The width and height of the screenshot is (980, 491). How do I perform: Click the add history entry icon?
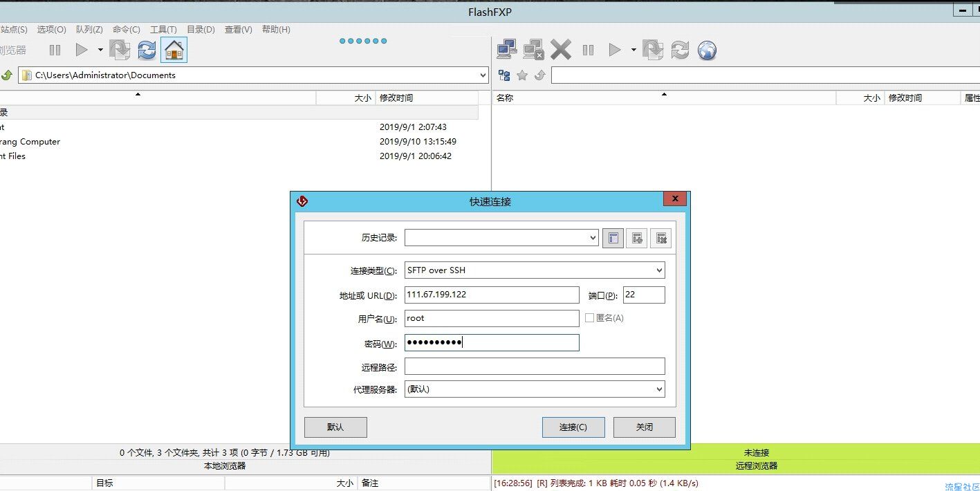click(637, 239)
